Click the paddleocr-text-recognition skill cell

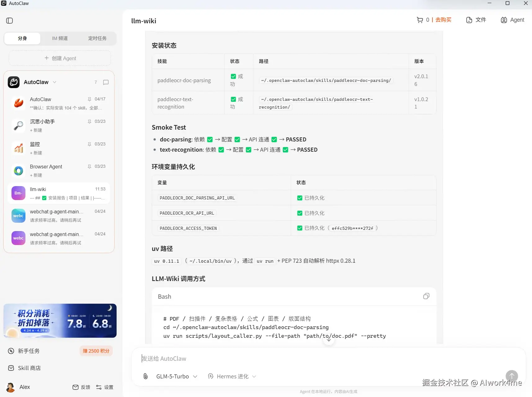tap(188, 103)
